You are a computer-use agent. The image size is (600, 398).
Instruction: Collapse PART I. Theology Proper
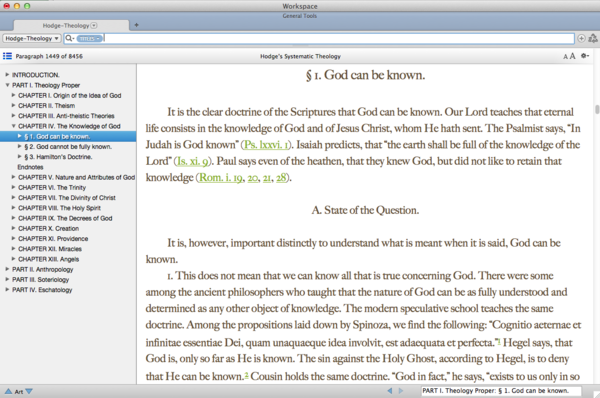pos(7,85)
